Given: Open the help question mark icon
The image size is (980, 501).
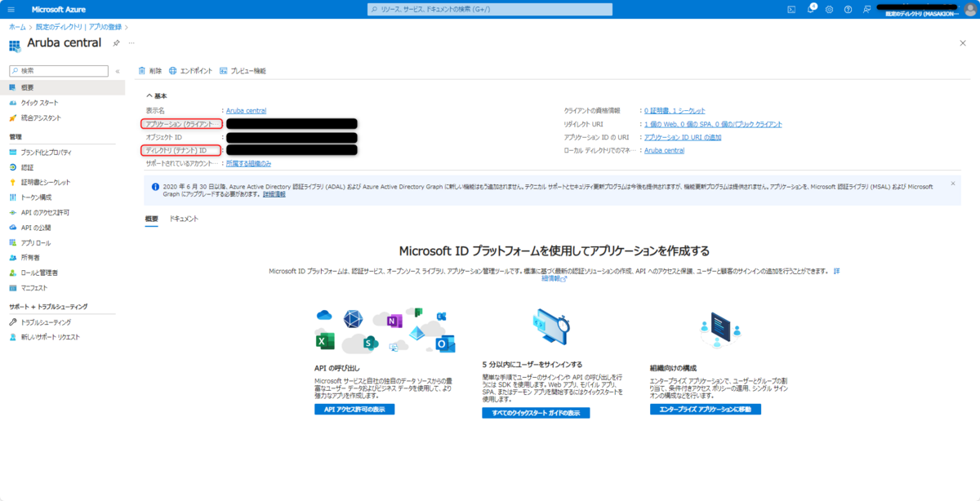Looking at the screenshot, I should point(848,9).
